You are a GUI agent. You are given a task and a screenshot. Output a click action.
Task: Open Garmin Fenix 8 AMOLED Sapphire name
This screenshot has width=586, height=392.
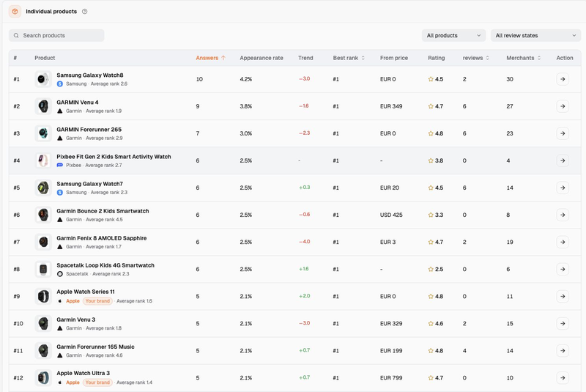coord(102,238)
